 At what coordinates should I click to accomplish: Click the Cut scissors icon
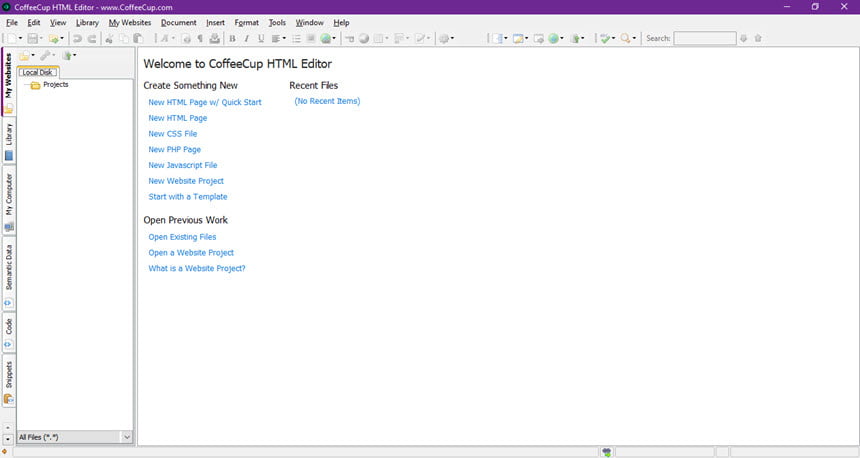click(x=109, y=38)
